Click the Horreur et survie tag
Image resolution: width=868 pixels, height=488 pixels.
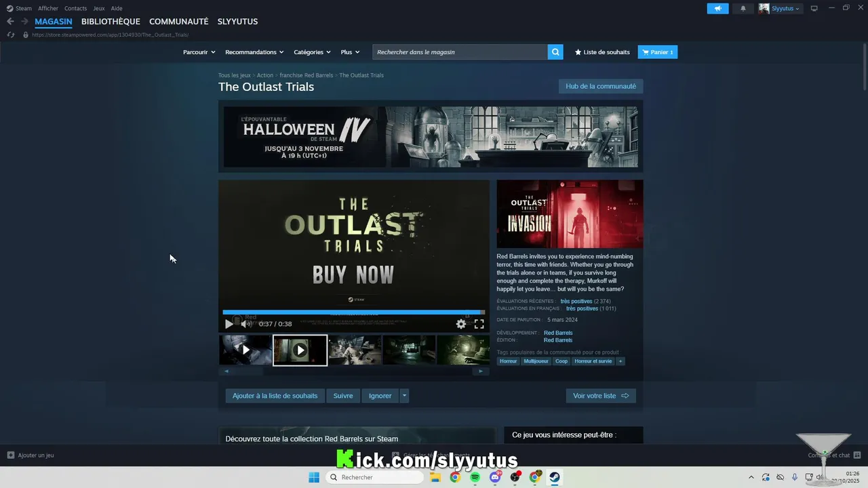(x=593, y=361)
